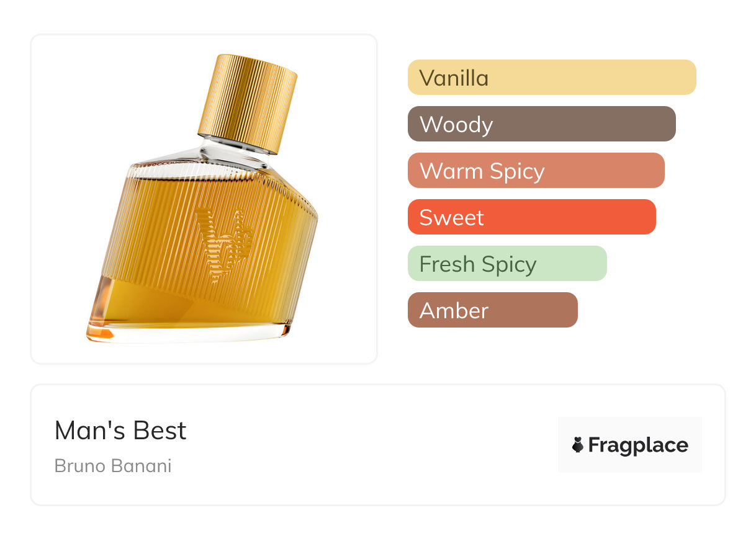Click the Fragplace perfume bottle logo icon
756x536 pixels.
coord(578,445)
